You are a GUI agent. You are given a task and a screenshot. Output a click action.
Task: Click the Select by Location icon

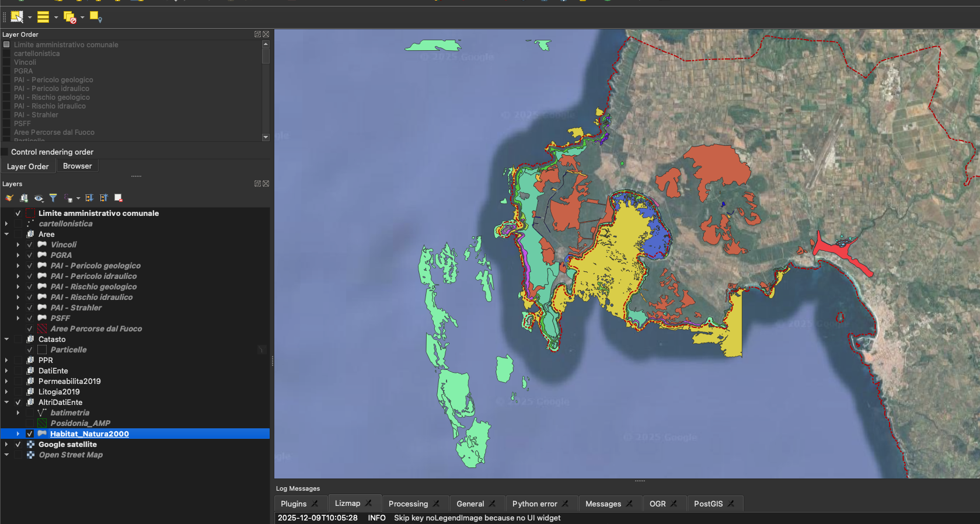(96, 18)
